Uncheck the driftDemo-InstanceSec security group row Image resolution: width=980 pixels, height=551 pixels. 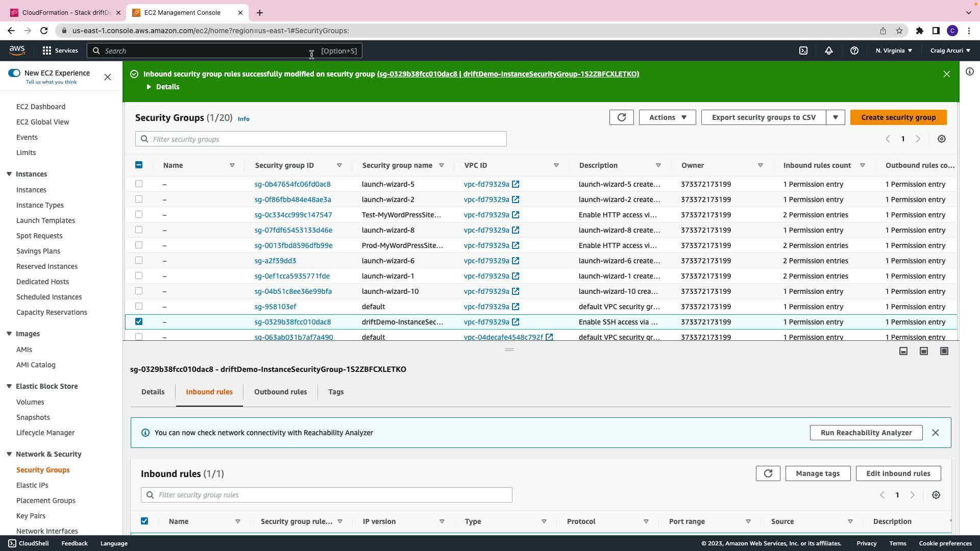click(x=139, y=322)
